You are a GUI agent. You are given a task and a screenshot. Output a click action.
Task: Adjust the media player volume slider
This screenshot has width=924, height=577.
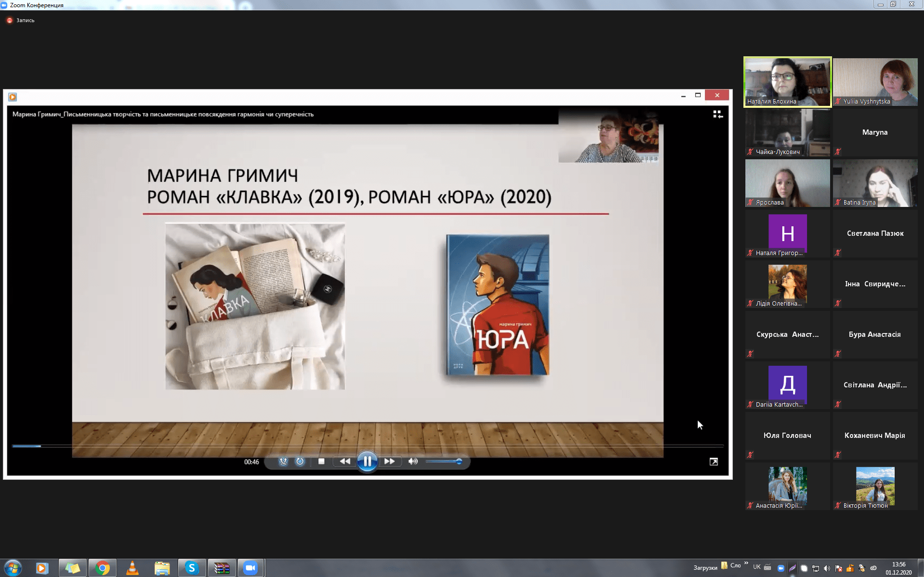[444, 462]
